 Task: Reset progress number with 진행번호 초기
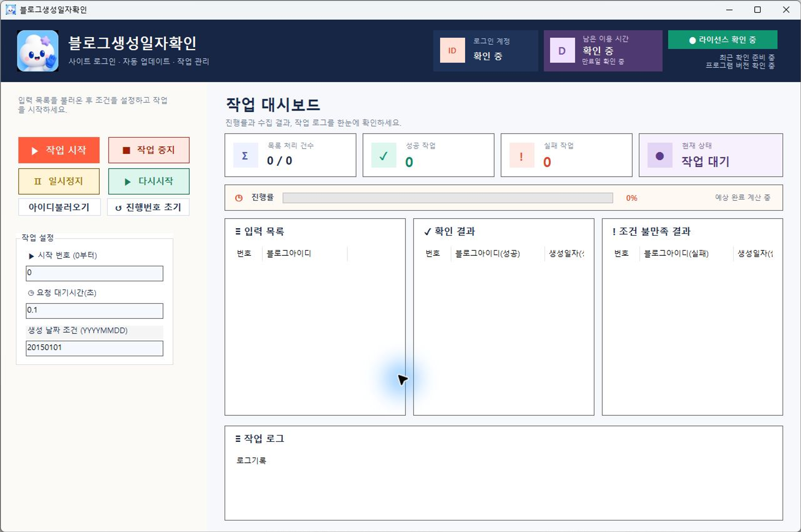[148, 207]
